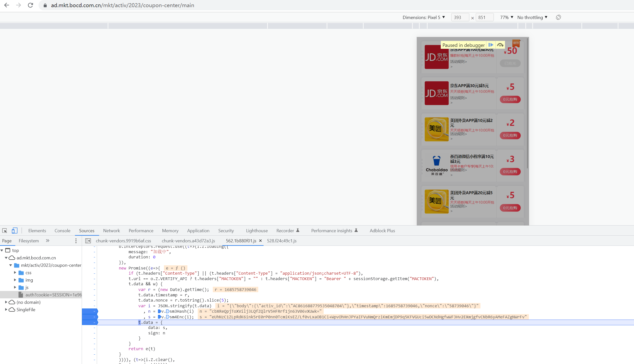The width and height of the screenshot is (634, 364).
Task: Click the rotate device orientation icon
Action: click(x=558, y=17)
